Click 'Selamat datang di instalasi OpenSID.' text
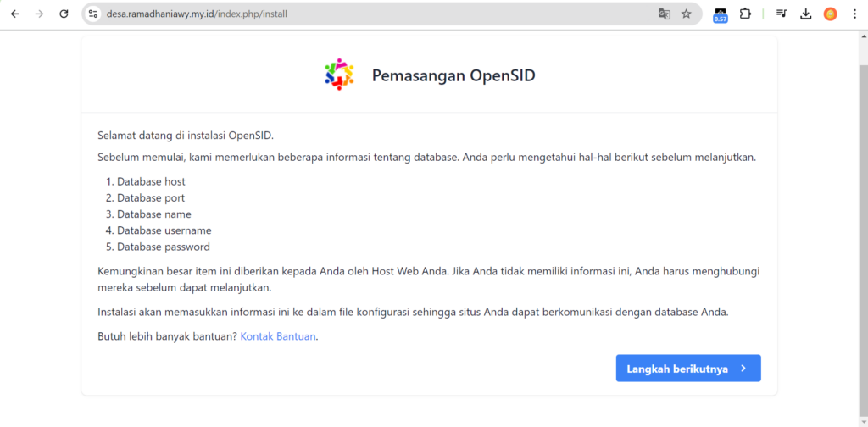Viewport: 868px width, 427px height. click(x=186, y=135)
